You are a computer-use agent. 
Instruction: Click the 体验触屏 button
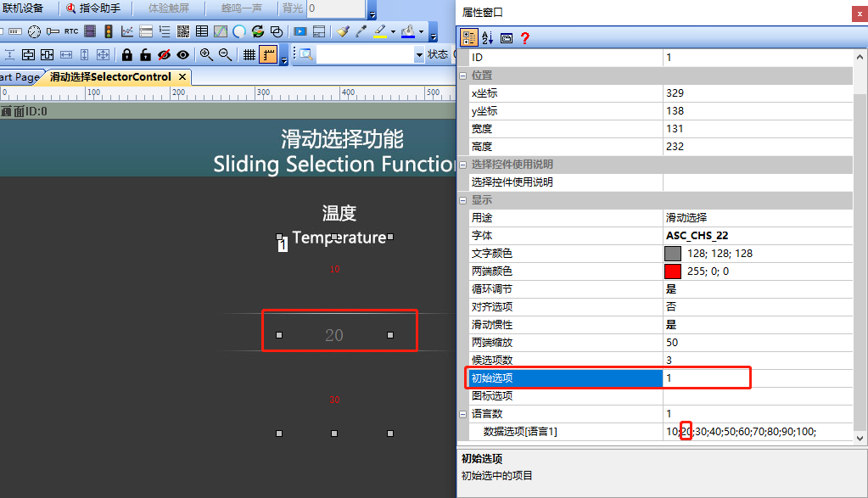(168, 8)
